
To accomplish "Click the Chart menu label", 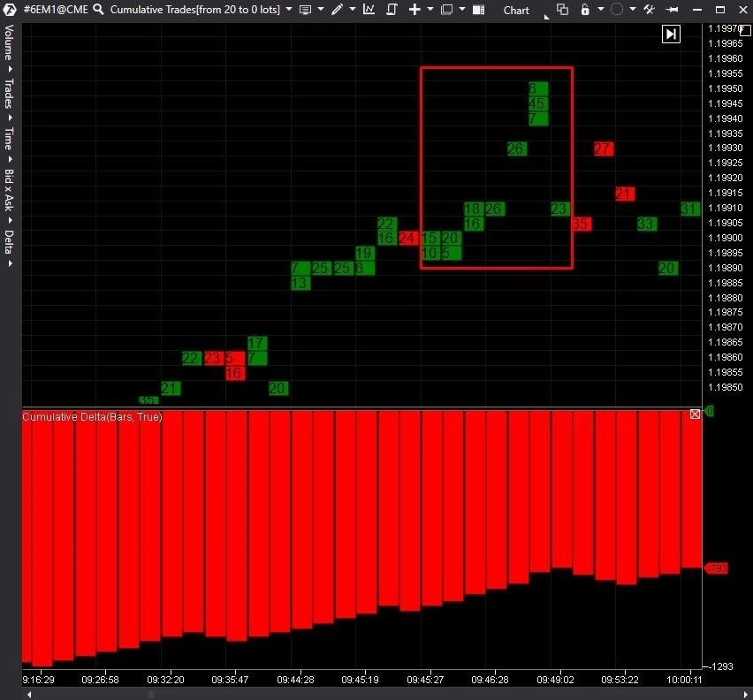I will pos(516,10).
